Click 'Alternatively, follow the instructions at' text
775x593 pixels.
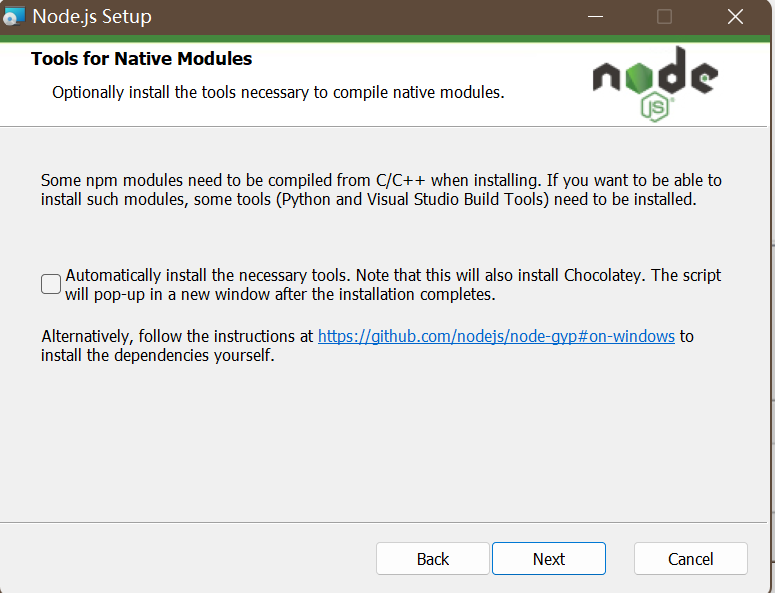tap(177, 336)
